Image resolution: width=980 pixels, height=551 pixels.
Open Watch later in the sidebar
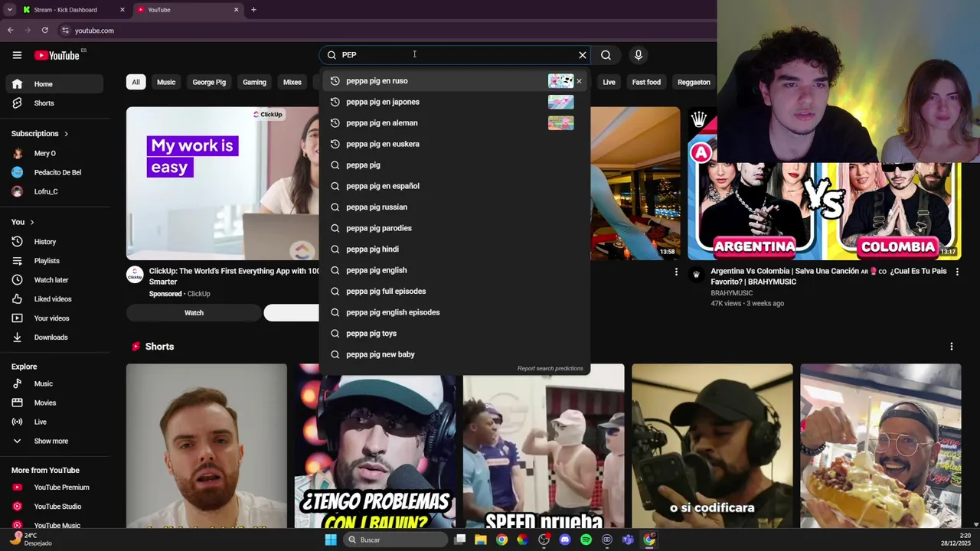[x=54, y=280]
